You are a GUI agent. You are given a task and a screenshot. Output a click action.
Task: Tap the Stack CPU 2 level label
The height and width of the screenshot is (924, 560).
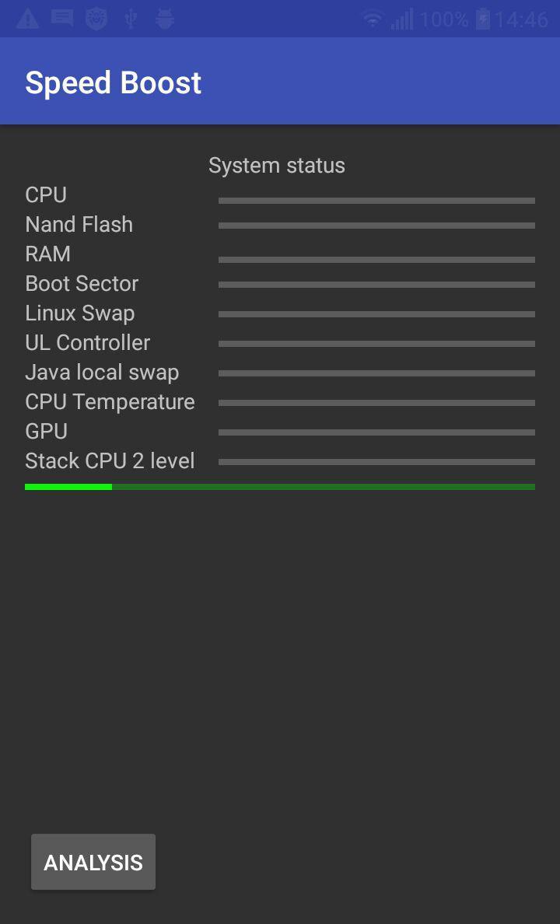[x=110, y=460]
